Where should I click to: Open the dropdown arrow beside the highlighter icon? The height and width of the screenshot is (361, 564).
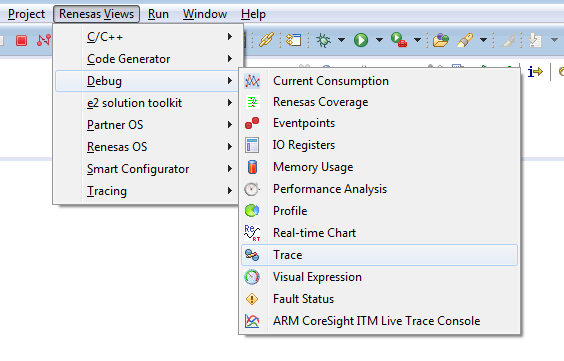483,40
